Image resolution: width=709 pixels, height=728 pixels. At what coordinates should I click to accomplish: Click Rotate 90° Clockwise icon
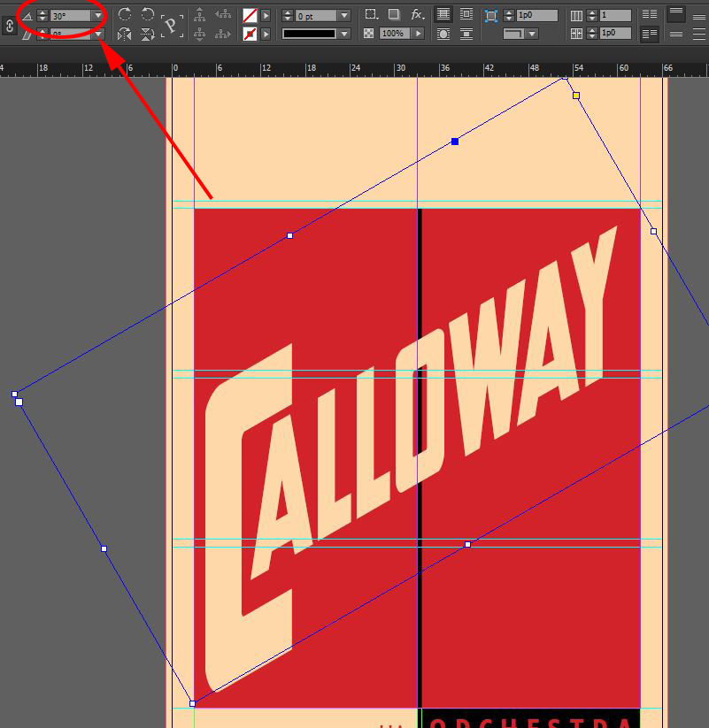[x=125, y=14]
